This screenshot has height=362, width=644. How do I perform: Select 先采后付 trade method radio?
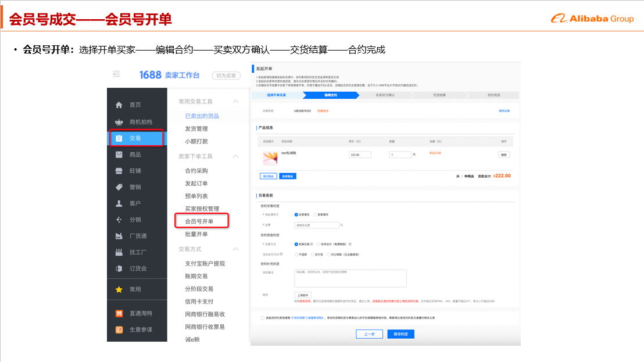pyautogui.click(x=319, y=244)
